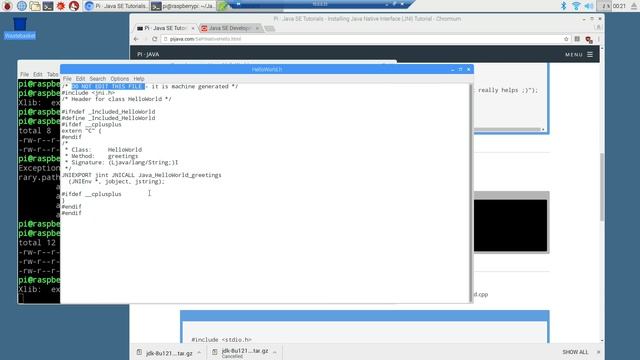Switch to Pi - Java SE Tutorials Chromium tab

pos(165,28)
